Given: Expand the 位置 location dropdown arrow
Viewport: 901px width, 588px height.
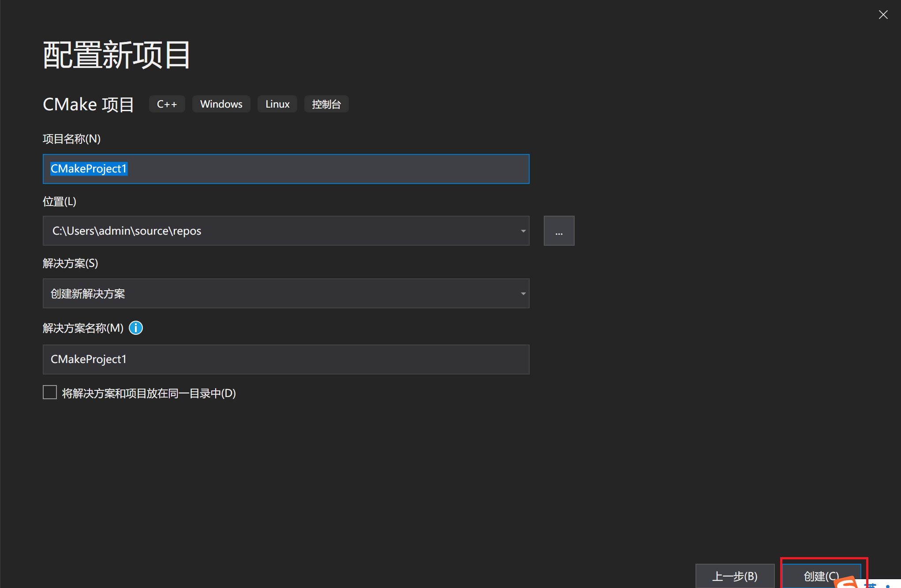Looking at the screenshot, I should click(x=523, y=231).
